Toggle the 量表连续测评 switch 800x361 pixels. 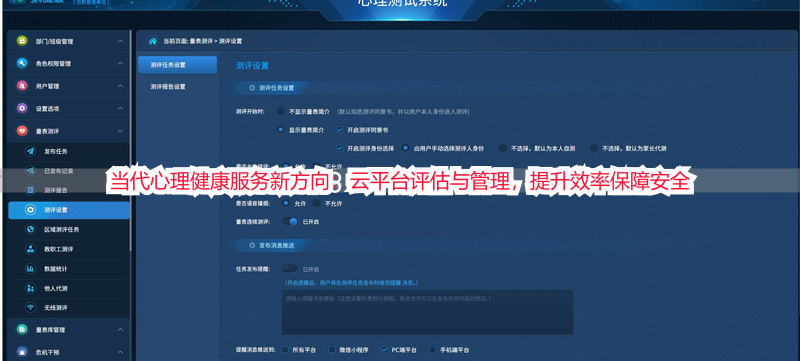(290, 222)
